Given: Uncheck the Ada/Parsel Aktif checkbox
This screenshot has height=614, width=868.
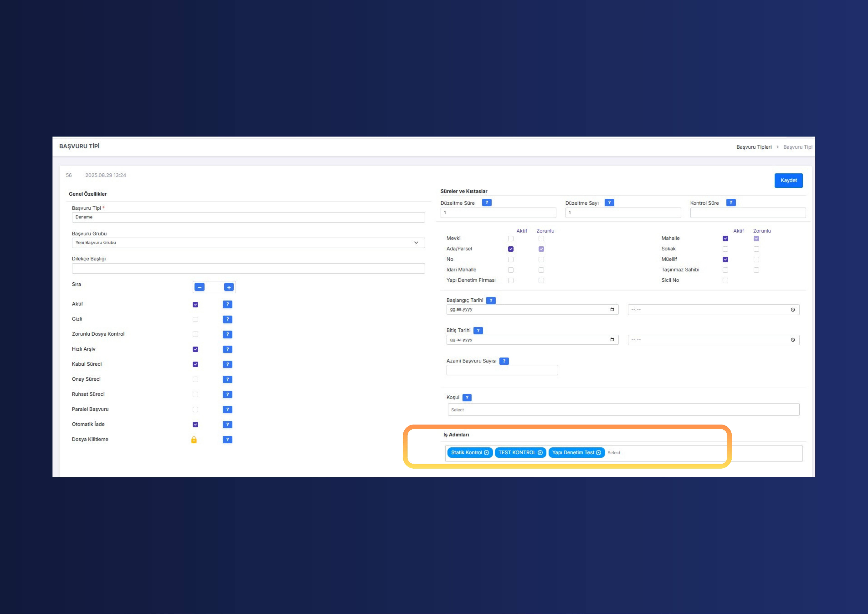Looking at the screenshot, I should click(511, 249).
